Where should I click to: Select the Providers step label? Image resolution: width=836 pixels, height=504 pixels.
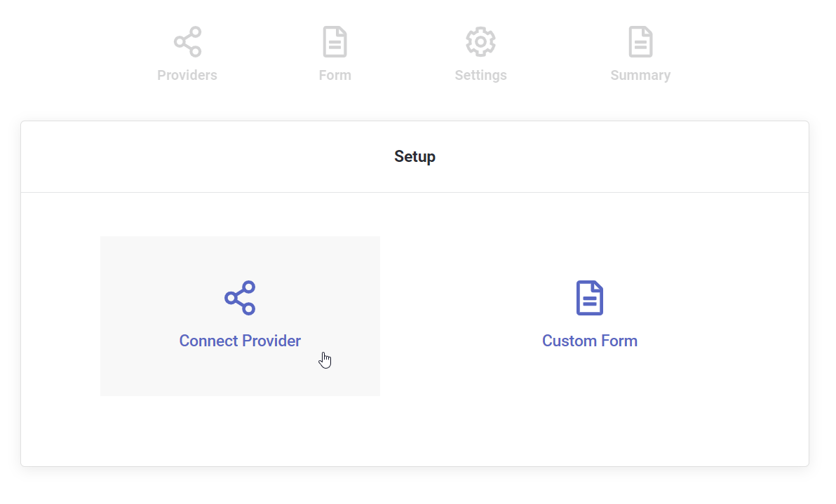(x=187, y=75)
